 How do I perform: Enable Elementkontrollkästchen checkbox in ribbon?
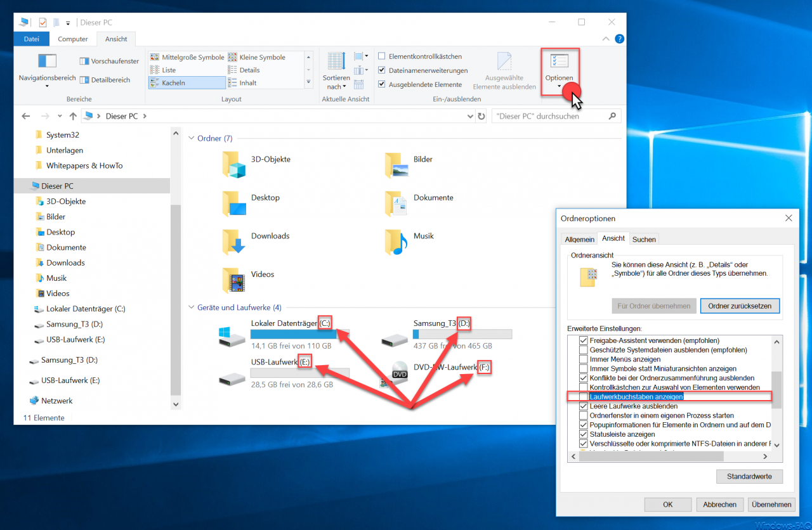click(x=381, y=56)
